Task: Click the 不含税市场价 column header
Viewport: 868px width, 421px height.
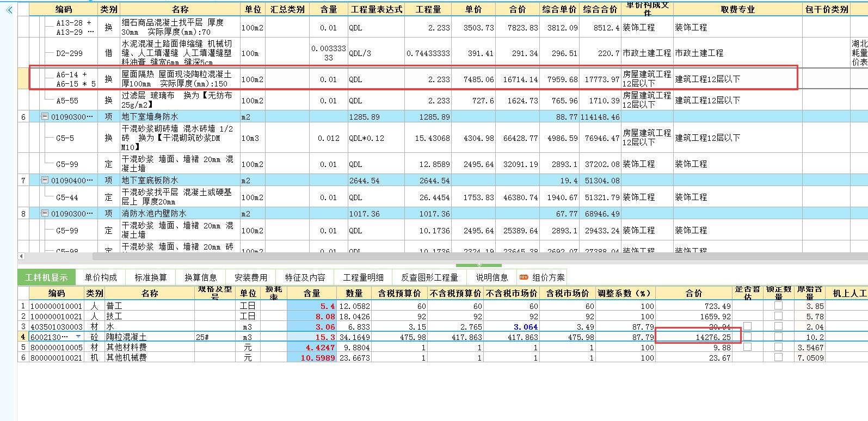Action: coord(511,293)
